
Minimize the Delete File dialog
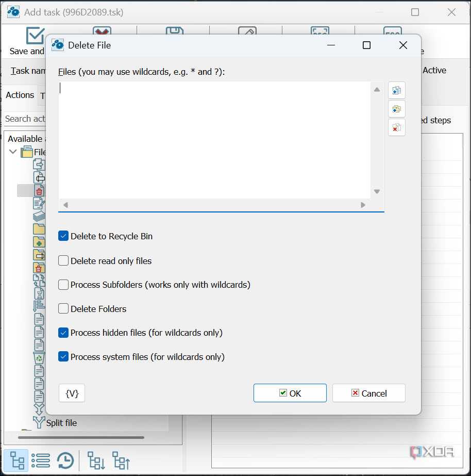(331, 45)
